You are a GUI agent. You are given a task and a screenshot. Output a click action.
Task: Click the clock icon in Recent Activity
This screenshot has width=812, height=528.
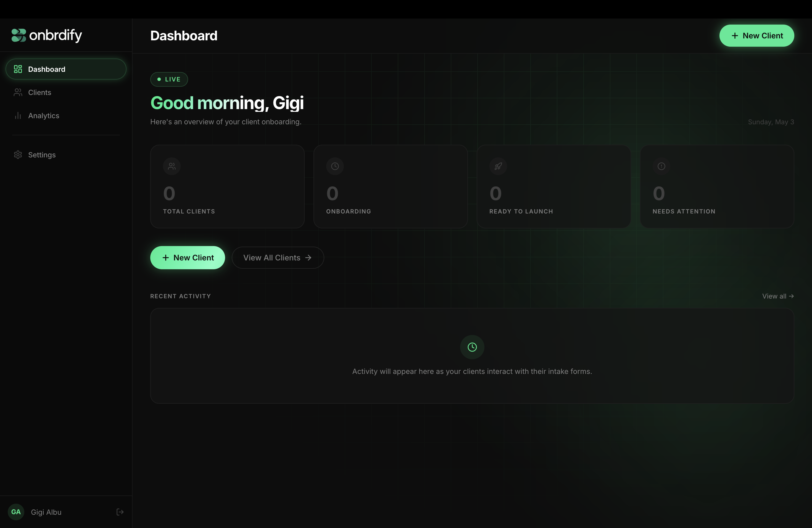click(472, 347)
